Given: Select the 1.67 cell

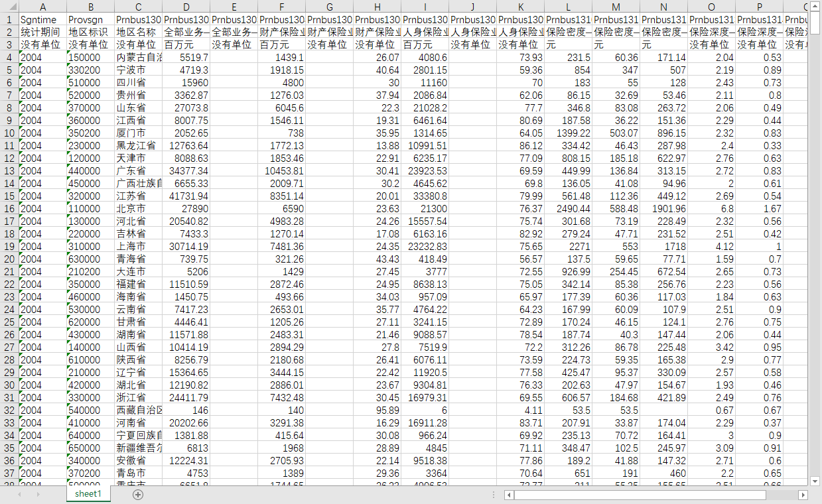Looking at the screenshot, I should (759, 208).
